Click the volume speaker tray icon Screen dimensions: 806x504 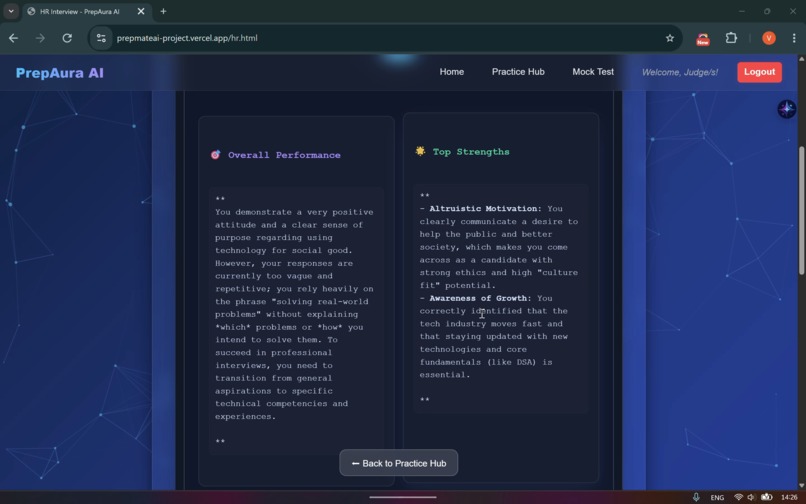pyautogui.click(x=751, y=497)
